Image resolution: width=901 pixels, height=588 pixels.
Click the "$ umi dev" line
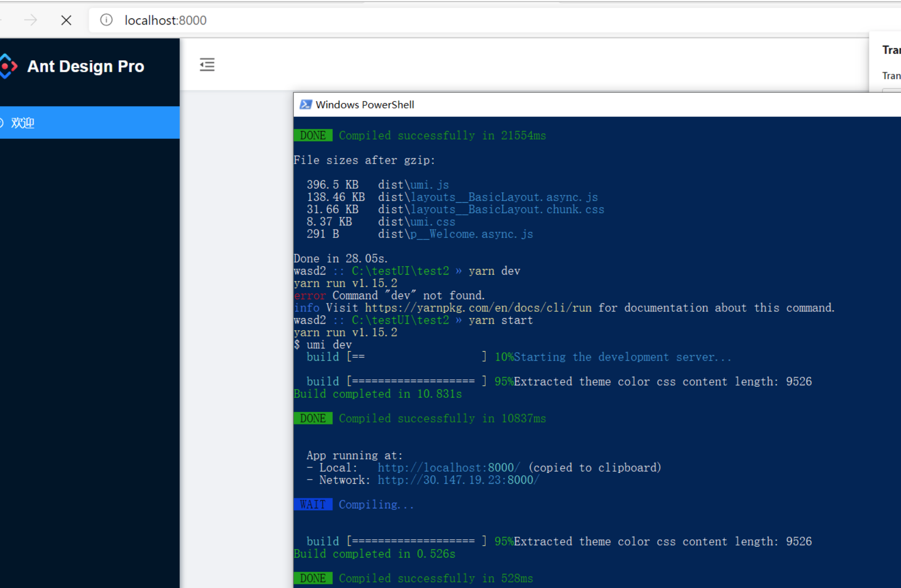click(x=323, y=345)
